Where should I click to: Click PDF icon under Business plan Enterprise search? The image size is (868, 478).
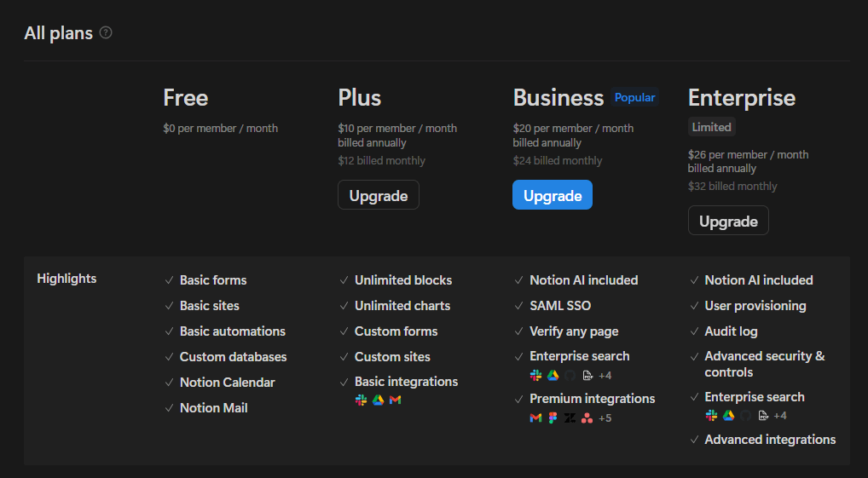tap(587, 376)
